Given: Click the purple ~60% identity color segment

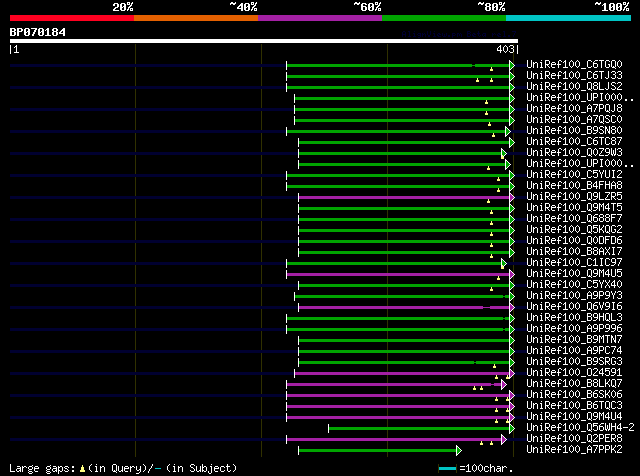Looking at the screenshot, I should click(320, 18).
